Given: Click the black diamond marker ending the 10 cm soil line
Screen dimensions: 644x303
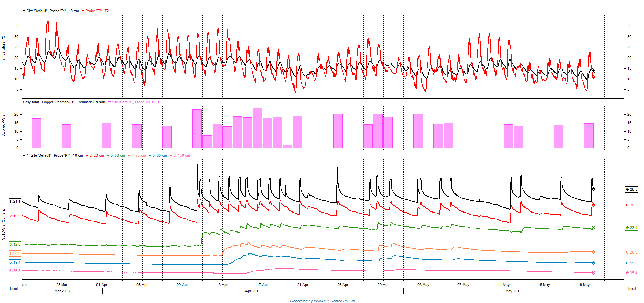Looking at the screenshot, I should [x=593, y=189].
